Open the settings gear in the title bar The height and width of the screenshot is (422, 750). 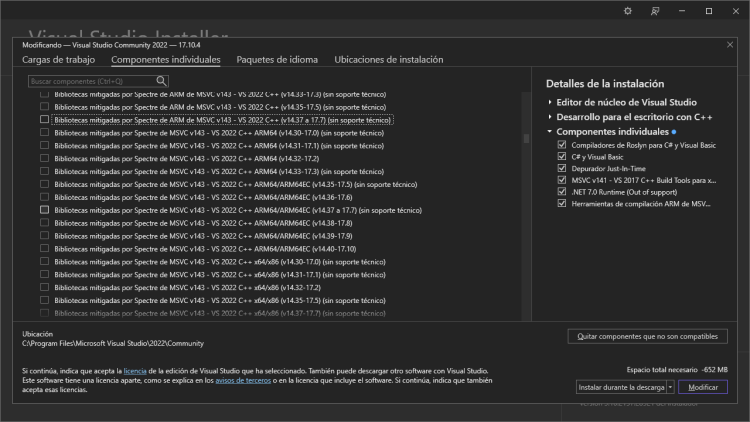(x=628, y=11)
